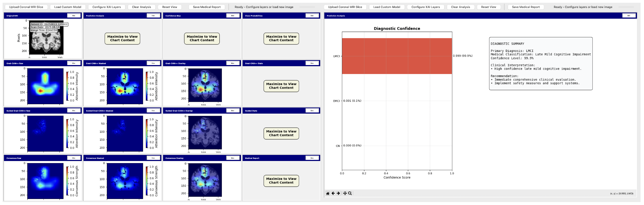
Task: Click Load Custom Model in right window
Action: [x=386, y=7]
